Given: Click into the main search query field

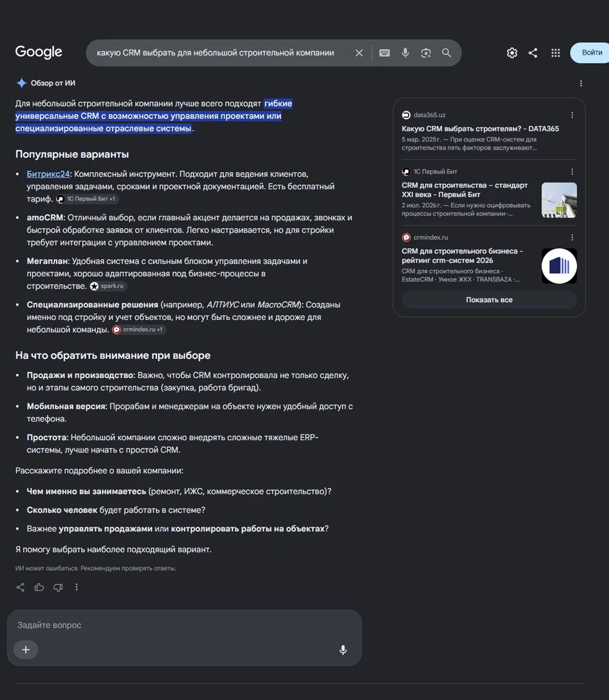Looking at the screenshot, I should (x=216, y=53).
